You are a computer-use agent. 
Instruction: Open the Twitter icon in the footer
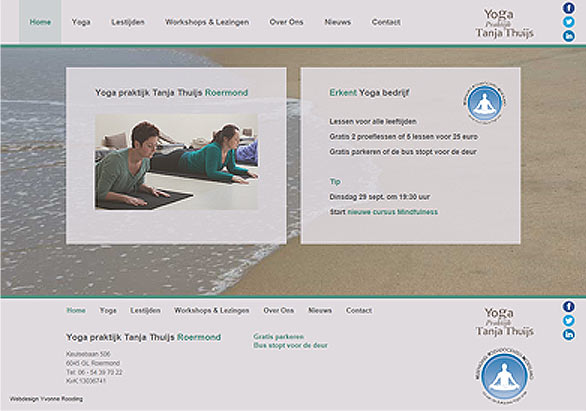click(569, 321)
